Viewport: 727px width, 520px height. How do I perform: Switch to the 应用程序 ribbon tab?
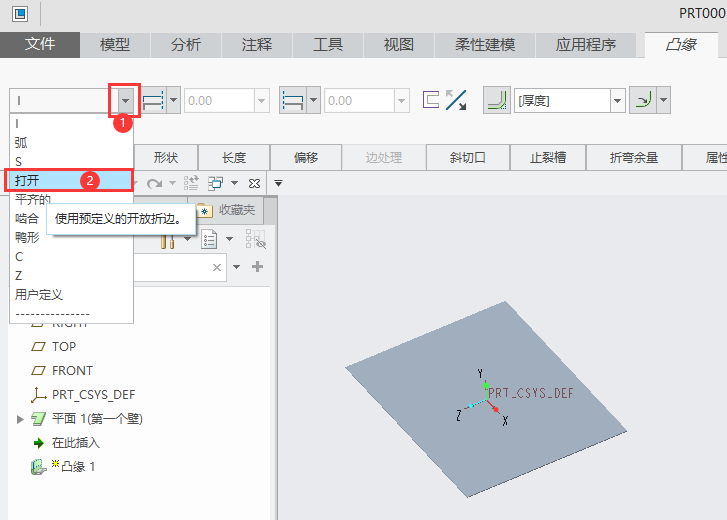pos(586,44)
